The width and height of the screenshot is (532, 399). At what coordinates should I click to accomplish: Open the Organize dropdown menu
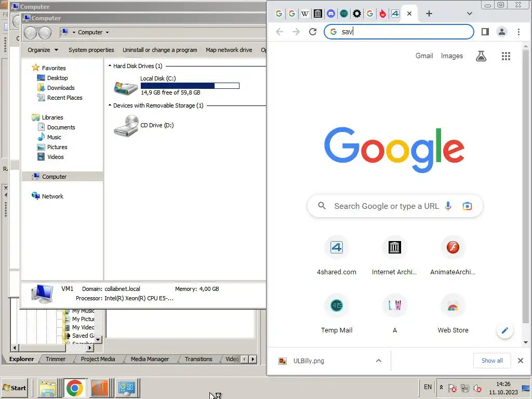click(x=43, y=50)
